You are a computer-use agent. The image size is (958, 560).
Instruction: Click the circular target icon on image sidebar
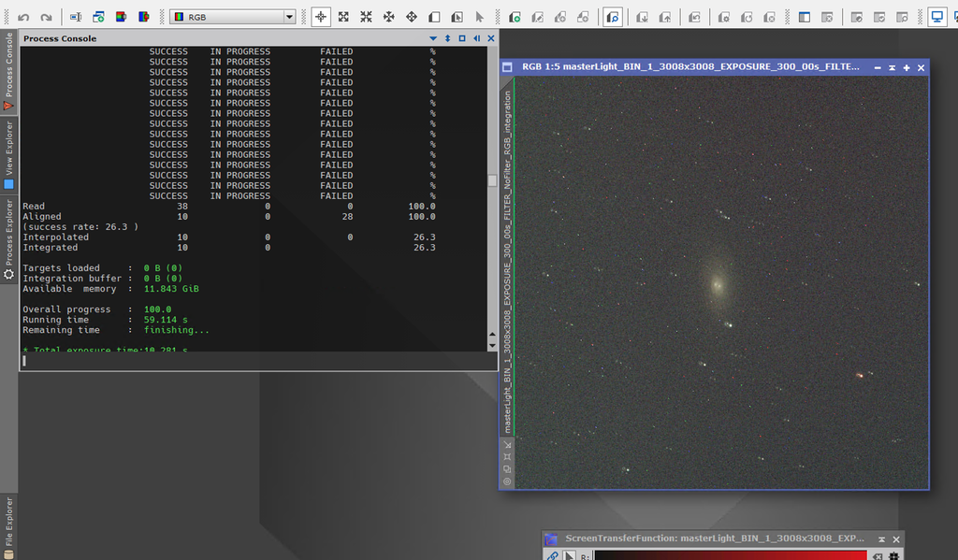coord(508,481)
